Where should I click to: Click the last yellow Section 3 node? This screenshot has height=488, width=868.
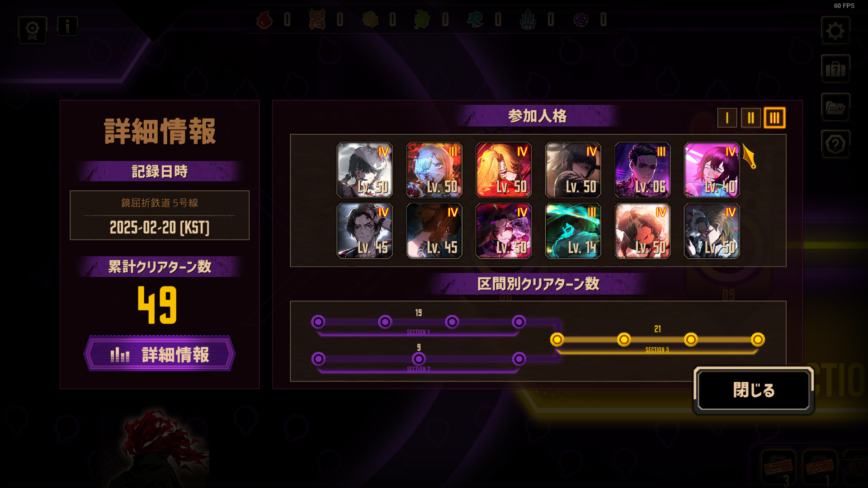(x=758, y=339)
